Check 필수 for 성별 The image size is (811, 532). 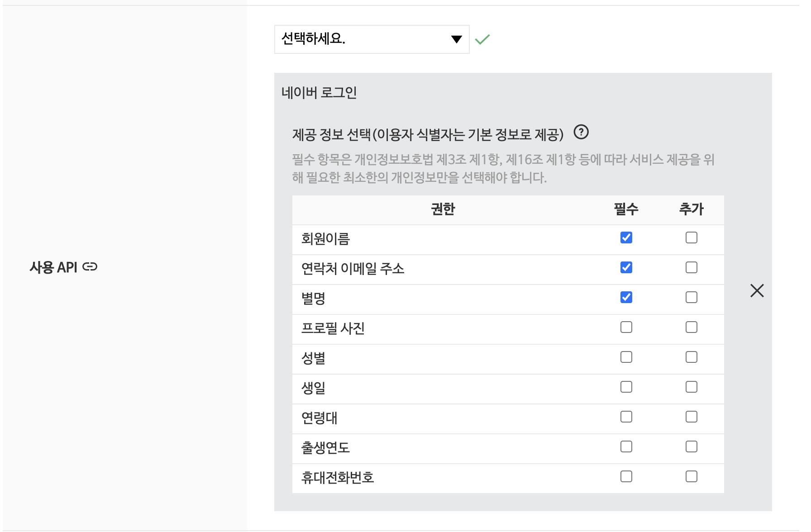(x=626, y=357)
